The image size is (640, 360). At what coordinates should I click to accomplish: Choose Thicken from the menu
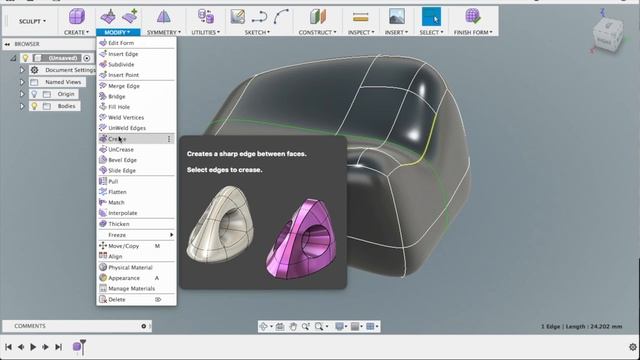[136, 224]
